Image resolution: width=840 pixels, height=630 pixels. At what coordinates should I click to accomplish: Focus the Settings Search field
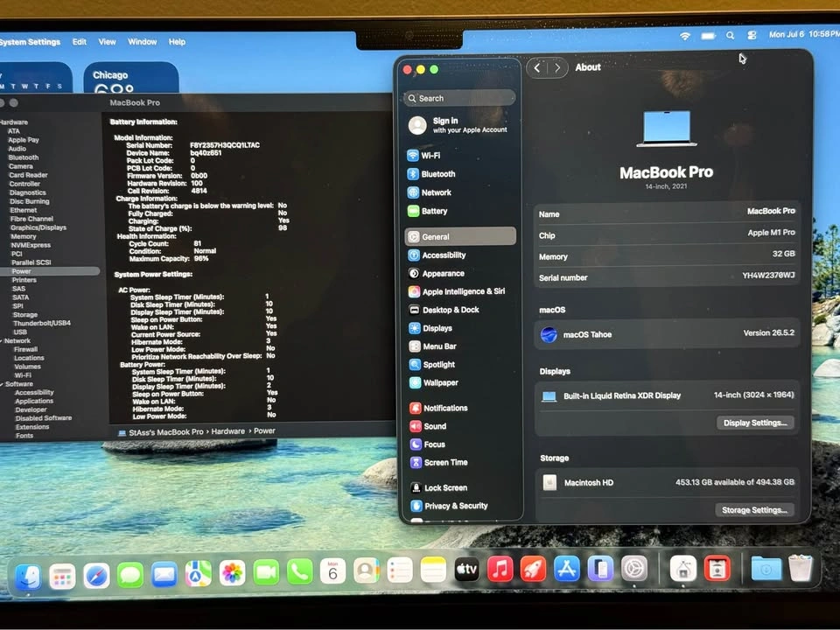point(459,99)
